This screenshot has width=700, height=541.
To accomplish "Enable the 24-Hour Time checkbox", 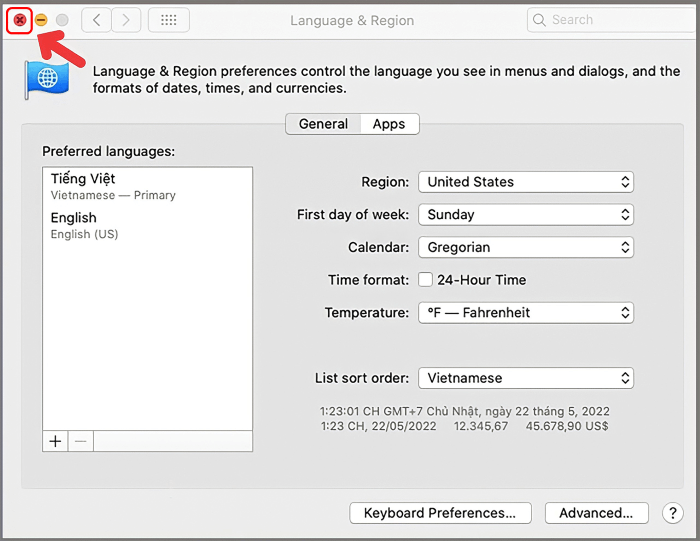I will tap(425, 280).
